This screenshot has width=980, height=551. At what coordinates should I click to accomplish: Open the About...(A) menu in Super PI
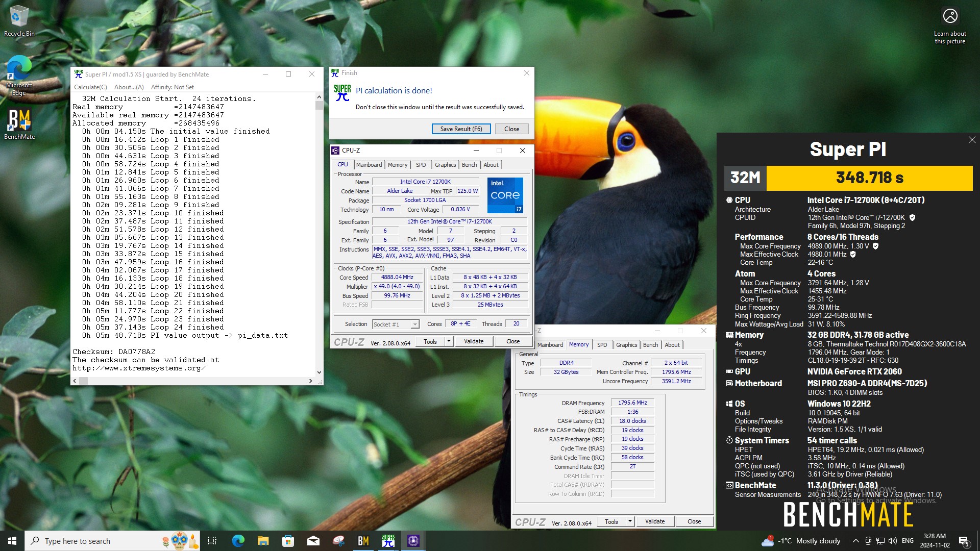[x=129, y=87]
